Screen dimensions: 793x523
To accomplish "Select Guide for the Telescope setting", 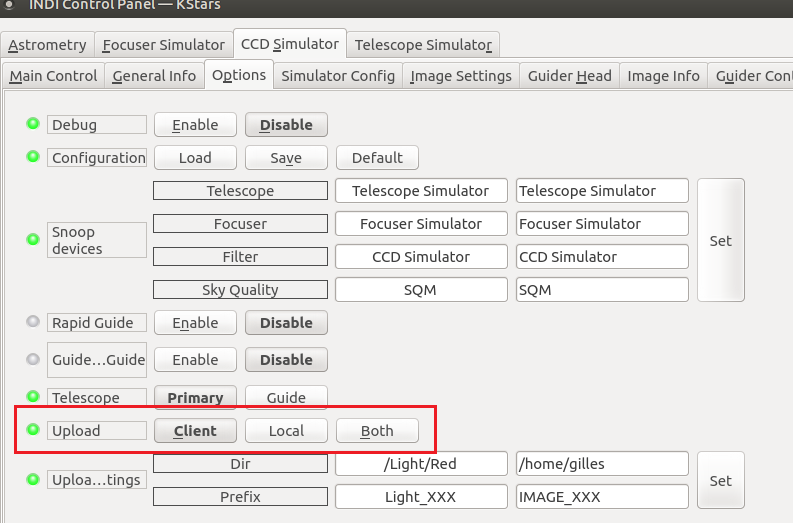I will click(x=286, y=397).
